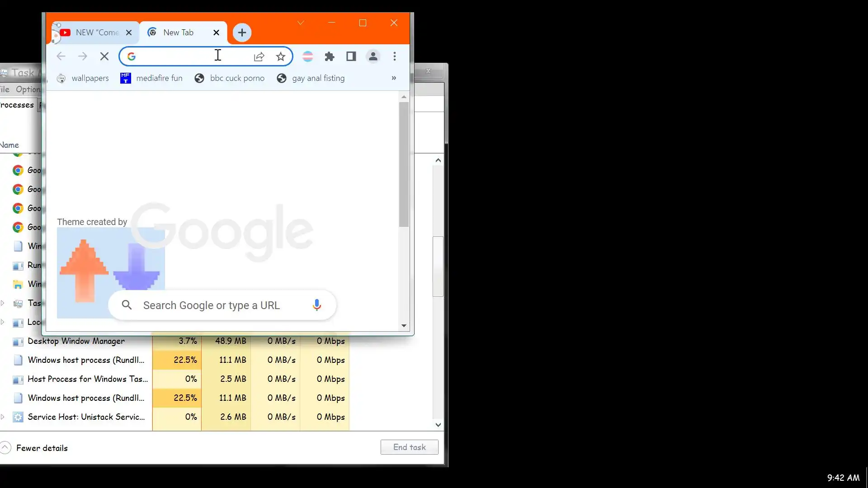The image size is (868, 488).
Task: Expand hidden bookmarks chevron
Action: pos(394,78)
